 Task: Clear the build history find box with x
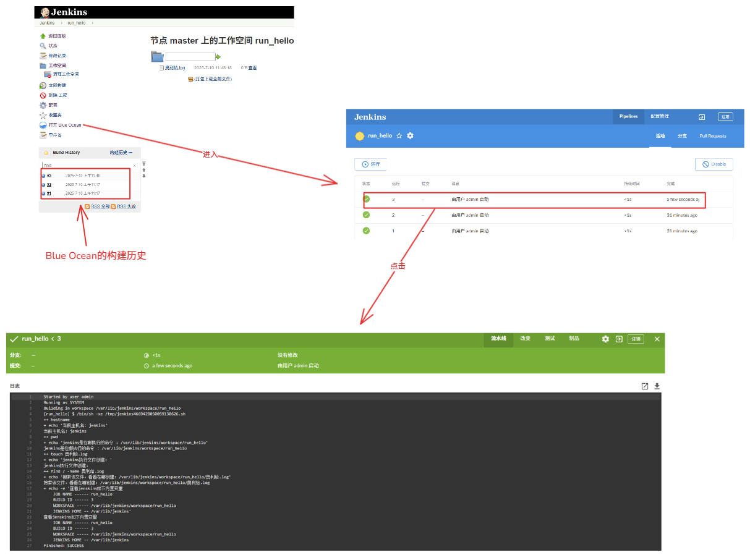click(134, 166)
